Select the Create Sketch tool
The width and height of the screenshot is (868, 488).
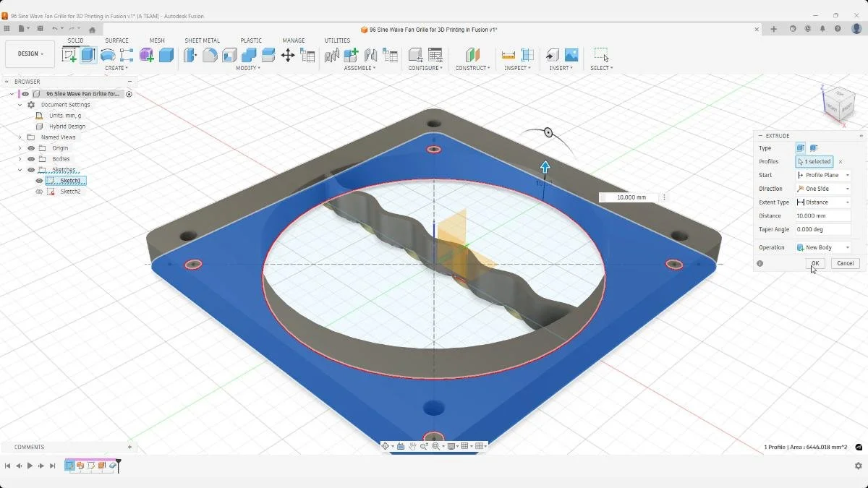tap(69, 55)
